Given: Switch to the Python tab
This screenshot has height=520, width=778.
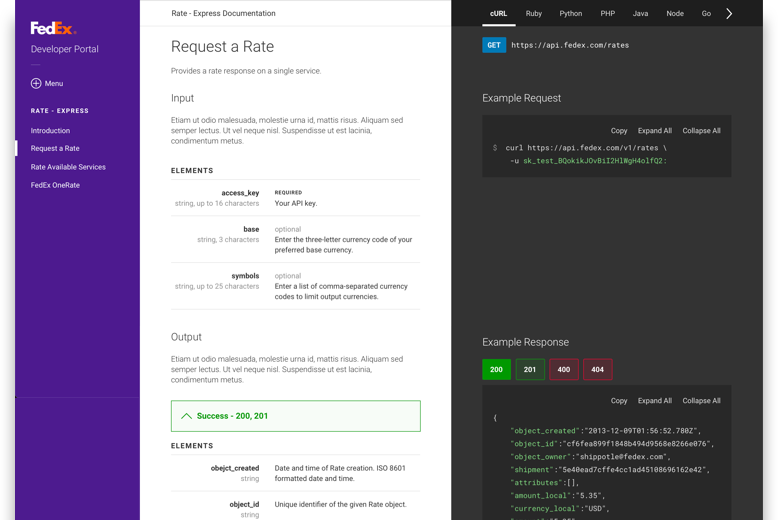Looking at the screenshot, I should (x=570, y=14).
